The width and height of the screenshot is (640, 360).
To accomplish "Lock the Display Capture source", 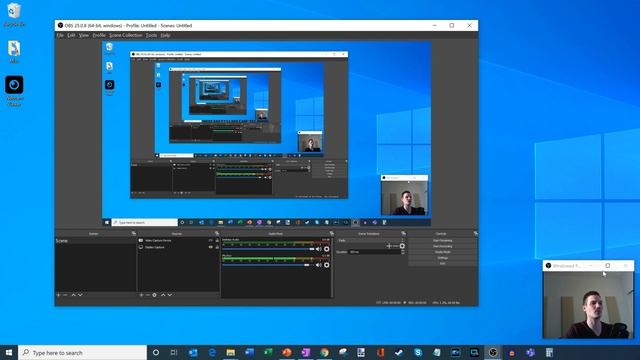I will point(217,247).
